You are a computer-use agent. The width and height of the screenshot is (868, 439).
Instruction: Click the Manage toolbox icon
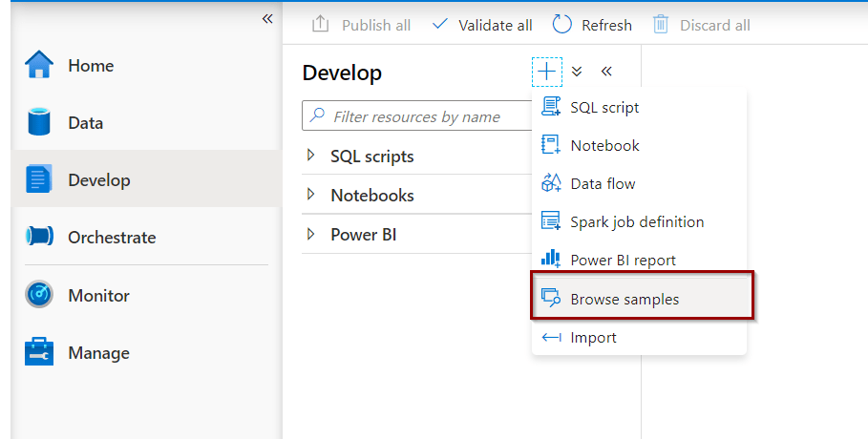39,351
